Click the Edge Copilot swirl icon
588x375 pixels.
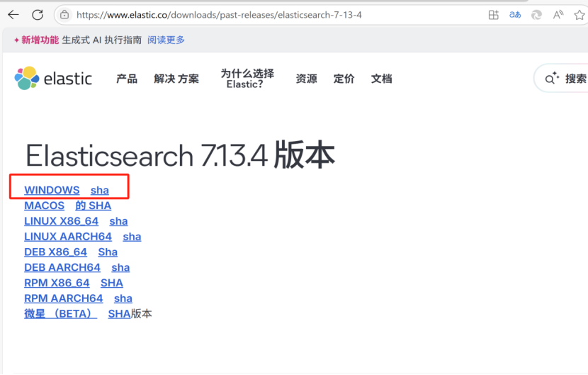pyautogui.click(x=536, y=15)
